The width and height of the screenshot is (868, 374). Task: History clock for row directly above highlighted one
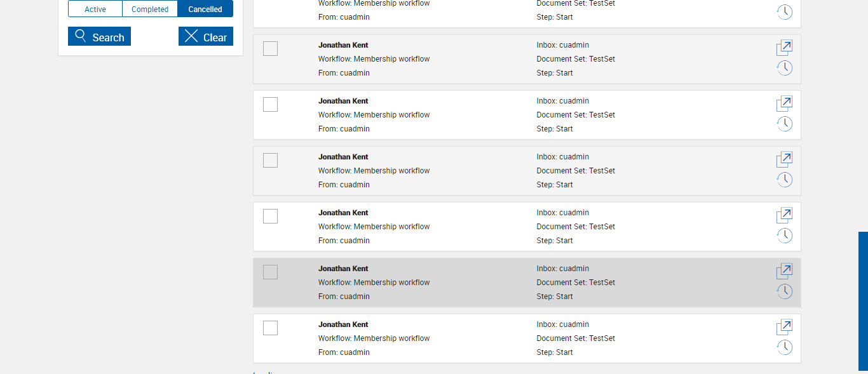(x=785, y=236)
